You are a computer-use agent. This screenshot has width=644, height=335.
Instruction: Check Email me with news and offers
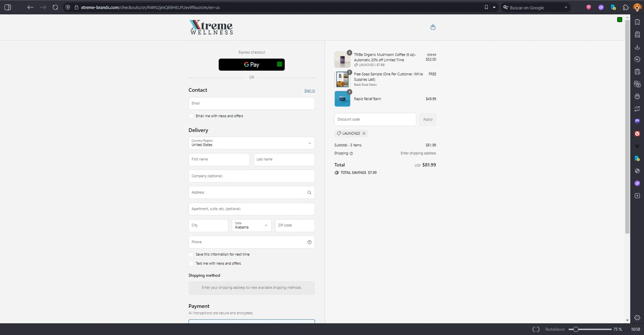[191, 116]
